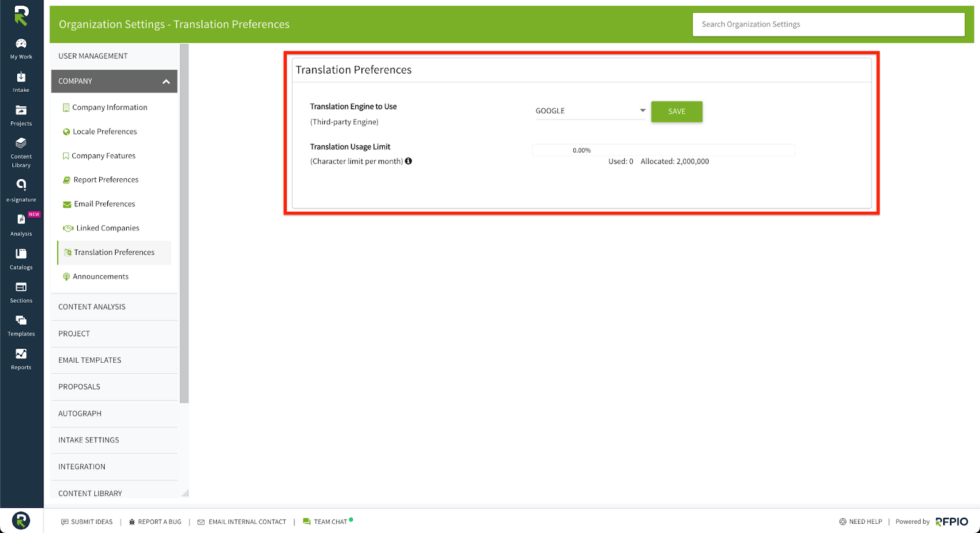Click the translation usage progress bar
The width and height of the screenshot is (980, 533).
(663, 150)
